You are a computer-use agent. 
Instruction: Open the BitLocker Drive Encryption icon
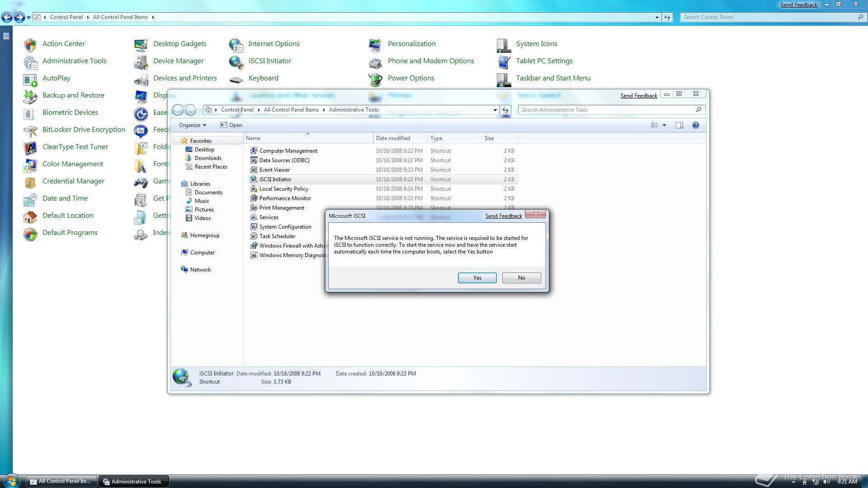(30, 130)
